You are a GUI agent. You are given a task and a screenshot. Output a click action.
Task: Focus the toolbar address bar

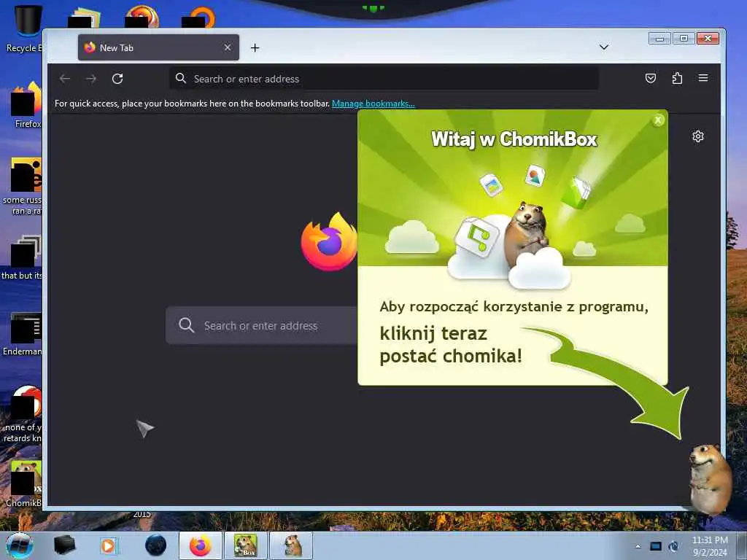point(384,79)
